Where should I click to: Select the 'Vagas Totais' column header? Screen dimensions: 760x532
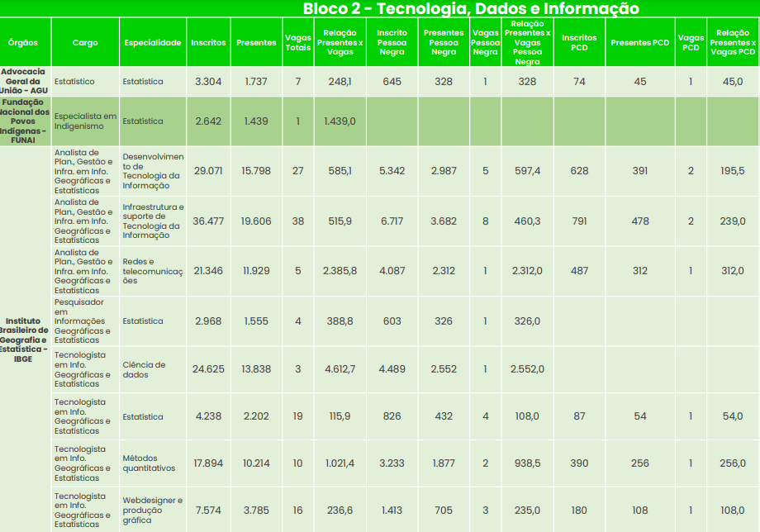coord(297,42)
